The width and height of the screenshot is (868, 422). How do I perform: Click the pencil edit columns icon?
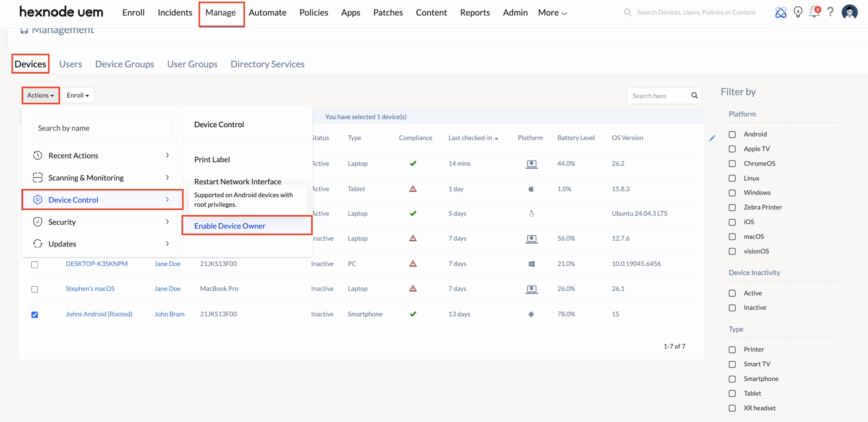(712, 138)
